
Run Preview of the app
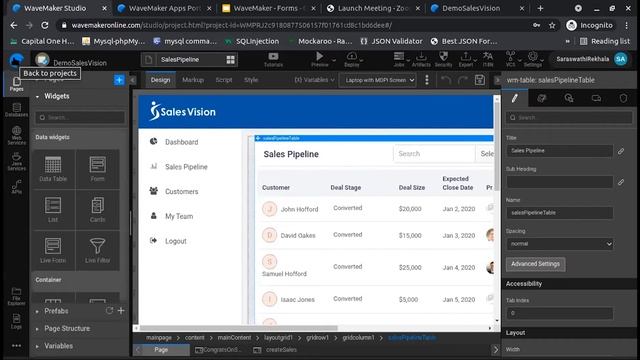(x=319, y=60)
